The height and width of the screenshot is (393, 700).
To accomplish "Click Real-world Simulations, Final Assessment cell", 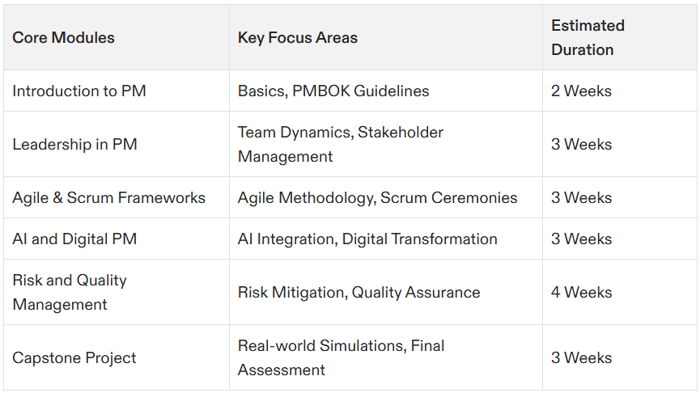I will pyautogui.click(x=386, y=357).
